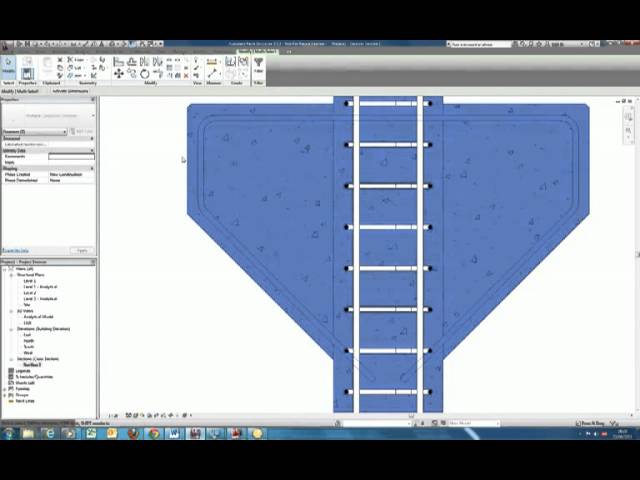Image resolution: width=640 pixels, height=480 pixels.
Task: Collapse the Elevations (Building Elevation) node
Action: pyautogui.click(x=11, y=329)
